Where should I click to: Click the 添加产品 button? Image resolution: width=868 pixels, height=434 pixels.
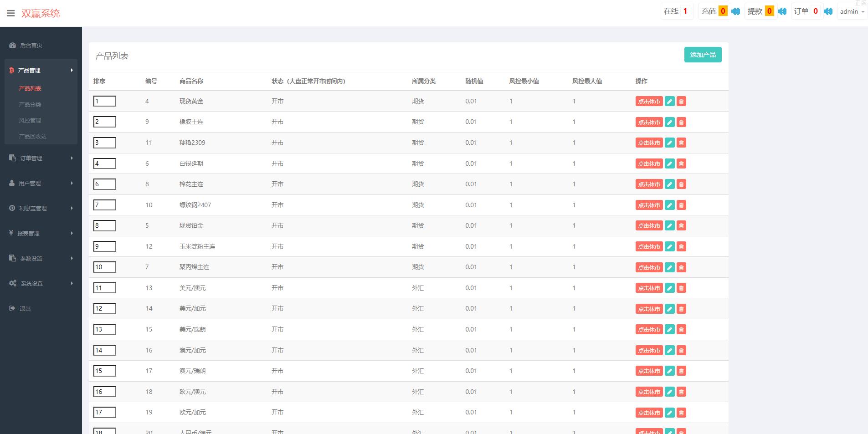[703, 55]
